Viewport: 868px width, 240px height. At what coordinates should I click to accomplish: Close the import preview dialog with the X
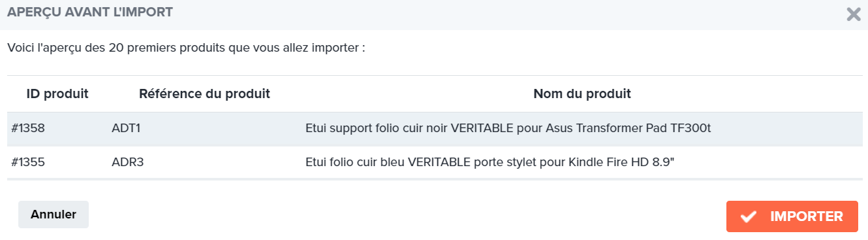[x=853, y=14]
